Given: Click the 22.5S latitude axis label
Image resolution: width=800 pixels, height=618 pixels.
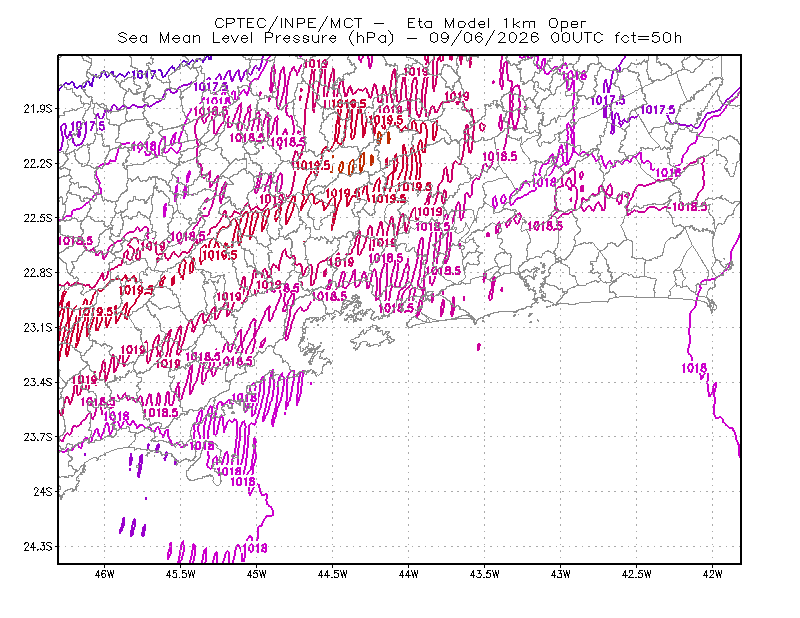Looking at the screenshot, I should click(x=38, y=218).
